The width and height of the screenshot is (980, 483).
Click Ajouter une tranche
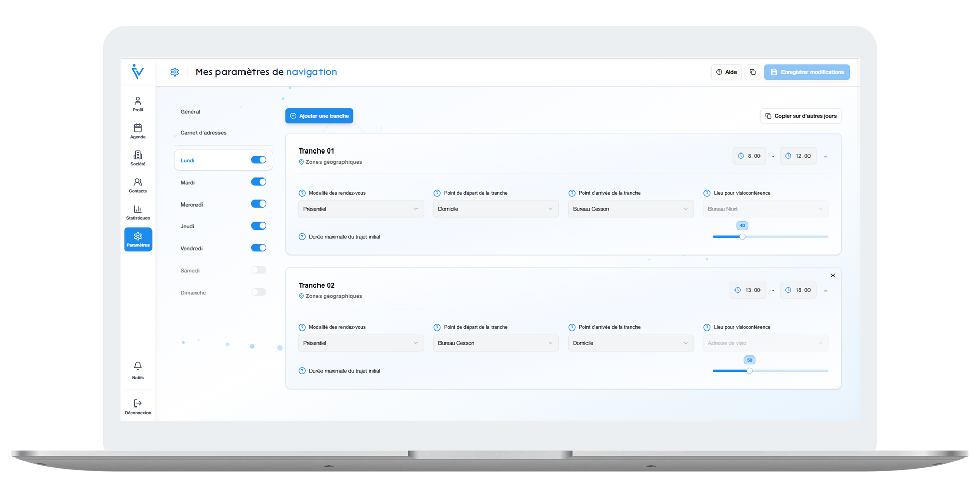319,116
